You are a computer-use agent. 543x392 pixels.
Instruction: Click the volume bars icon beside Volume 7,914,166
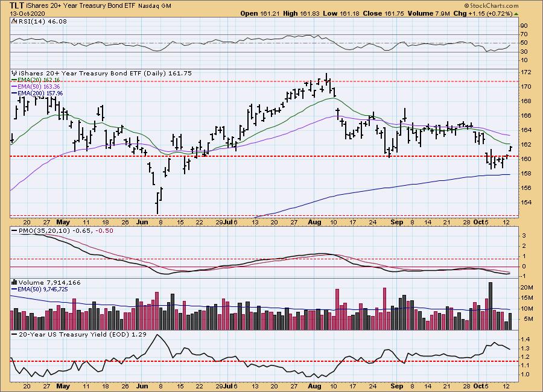[x=14, y=282]
